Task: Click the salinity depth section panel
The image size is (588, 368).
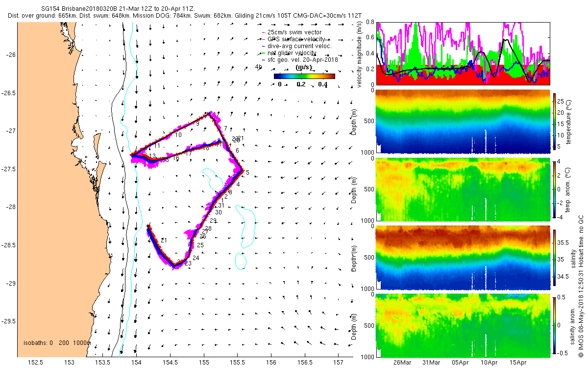Action: (463, 257)
